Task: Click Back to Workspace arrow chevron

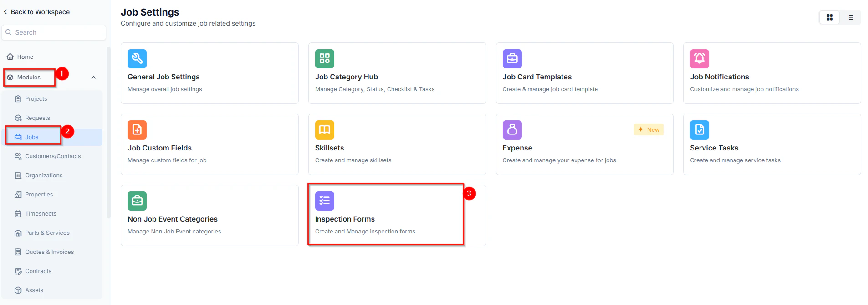Action: (5, 12)
